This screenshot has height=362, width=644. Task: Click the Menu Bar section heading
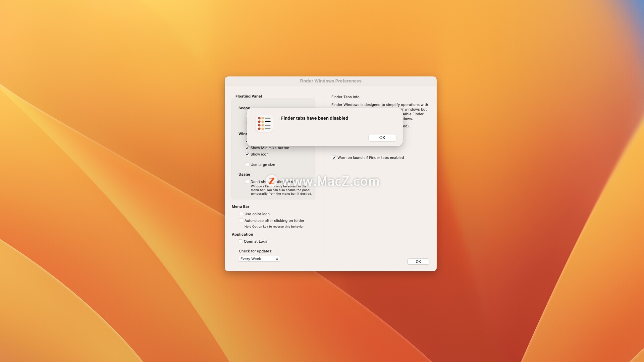pyautogui.click(x=240, y=206)
